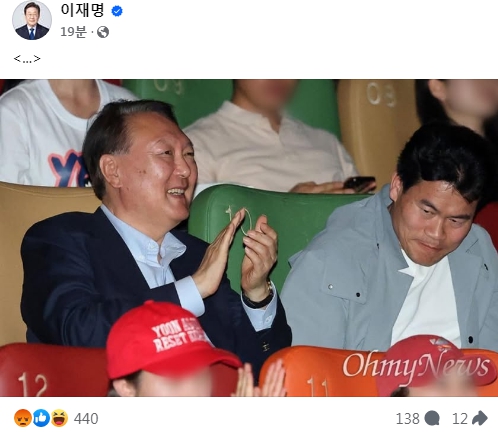Screen dimensions: 498x433
Task: Click the red cap with YOON text in photo
Action: (x=170, y=339)
